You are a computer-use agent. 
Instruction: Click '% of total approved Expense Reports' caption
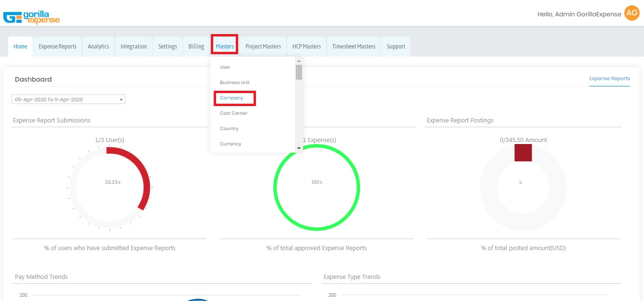[316, 248]
